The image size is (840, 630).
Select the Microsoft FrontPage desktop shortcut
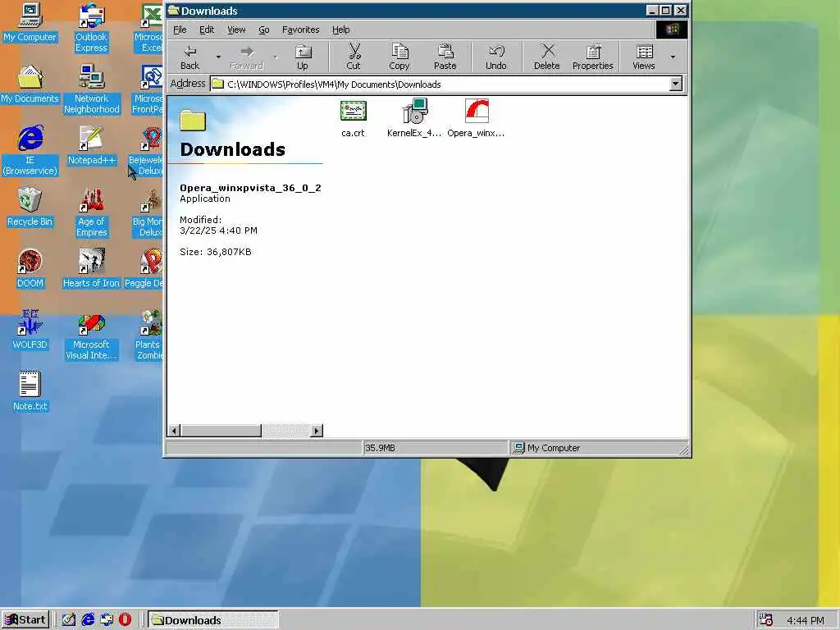pos(148,89)
